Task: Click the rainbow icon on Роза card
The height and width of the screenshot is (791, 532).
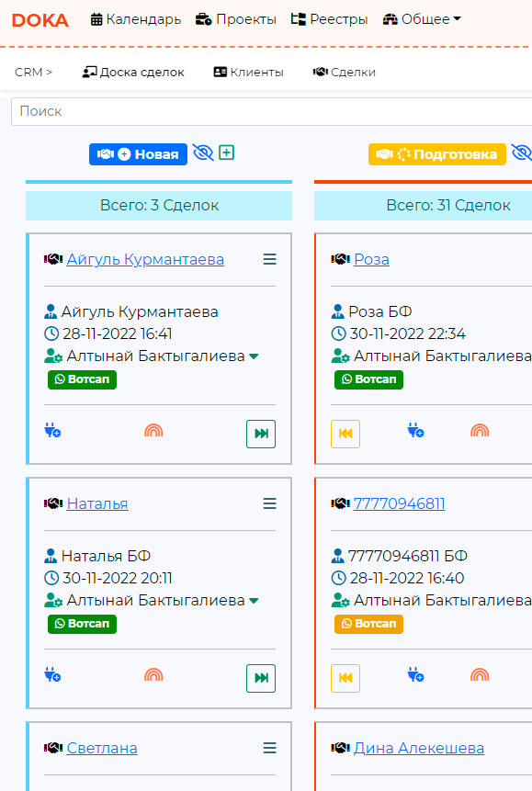Action: pyautogui.click(x=480, y=430)
